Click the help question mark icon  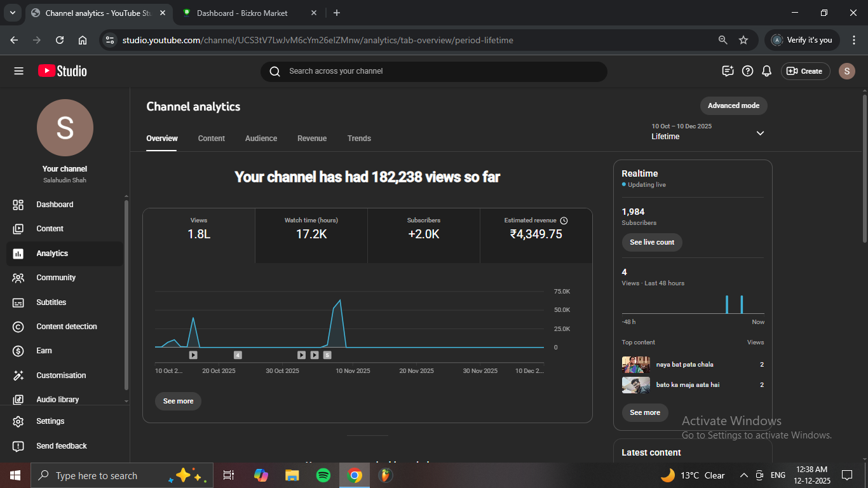click(x=747, y=71)
